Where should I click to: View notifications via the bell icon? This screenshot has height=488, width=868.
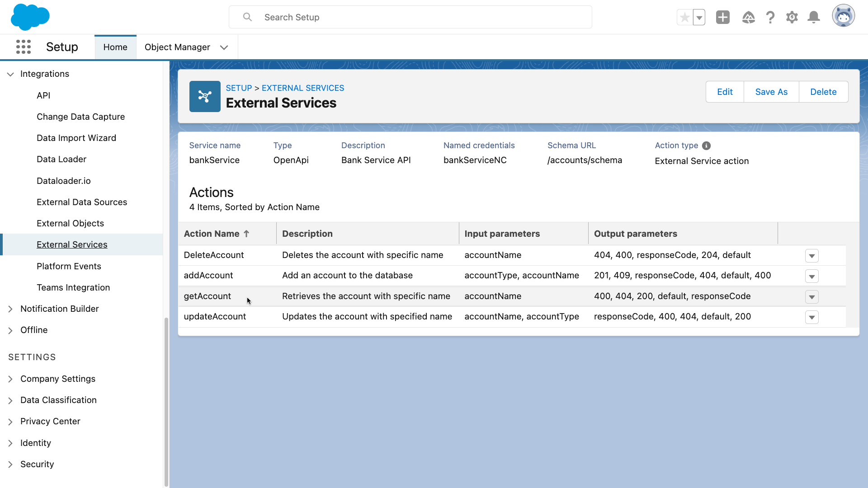[x=813, y=17]
